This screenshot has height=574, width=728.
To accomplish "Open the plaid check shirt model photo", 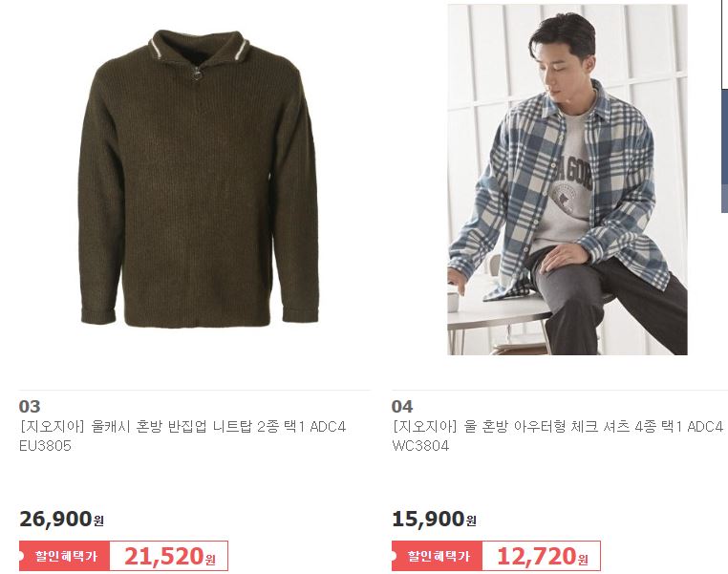I will tap(567, 180).
